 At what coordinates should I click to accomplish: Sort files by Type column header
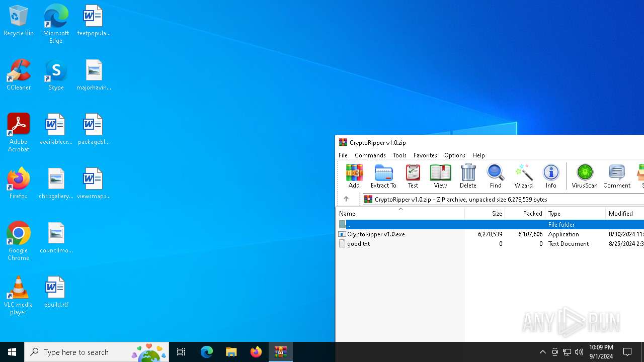click(x=576, y=214)
